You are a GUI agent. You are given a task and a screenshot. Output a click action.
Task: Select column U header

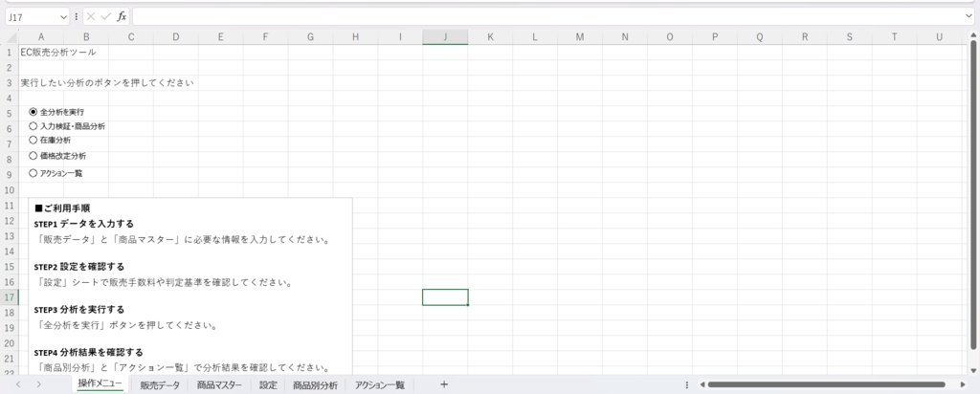[940, 37]
